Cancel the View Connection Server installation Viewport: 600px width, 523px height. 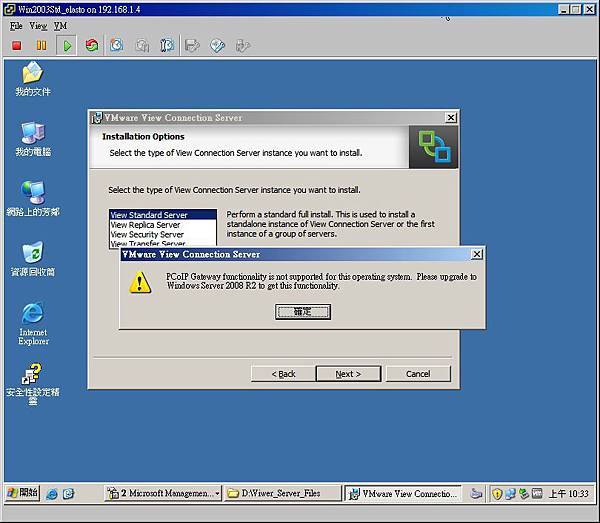click(418, 374)
